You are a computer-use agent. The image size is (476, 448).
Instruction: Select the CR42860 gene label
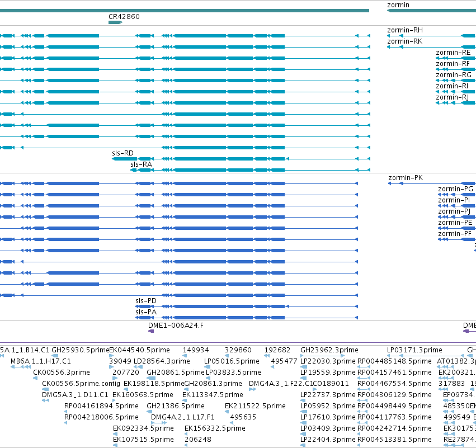pyautogui.click(x=124, y=16)
